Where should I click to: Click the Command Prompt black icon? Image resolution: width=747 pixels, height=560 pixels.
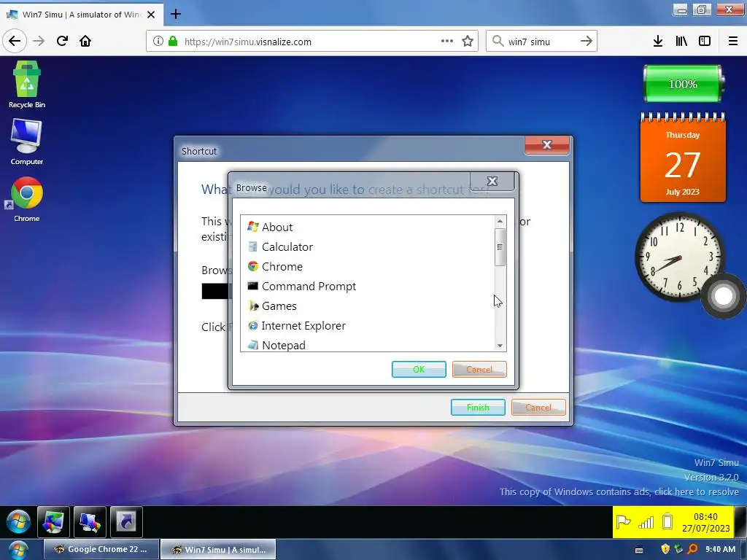[253, 286]
